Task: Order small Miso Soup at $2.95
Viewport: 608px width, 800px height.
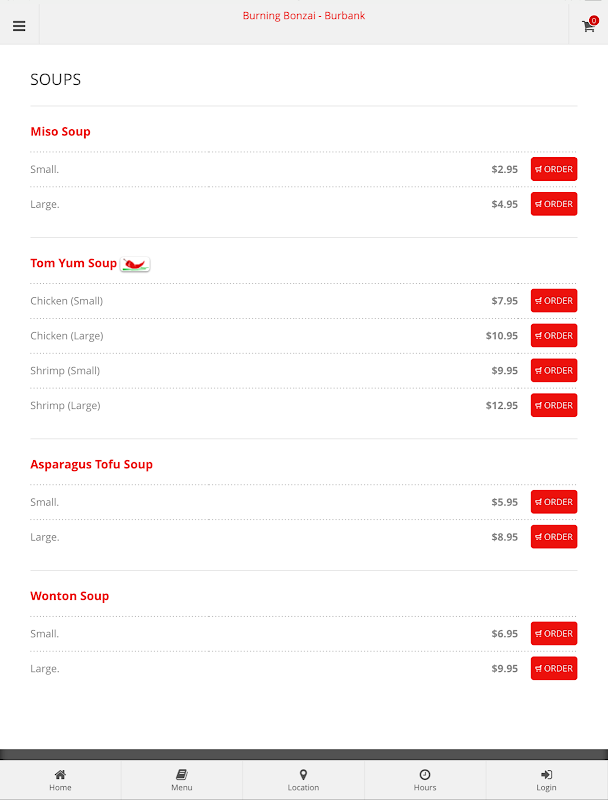Action: coord(554,169)
